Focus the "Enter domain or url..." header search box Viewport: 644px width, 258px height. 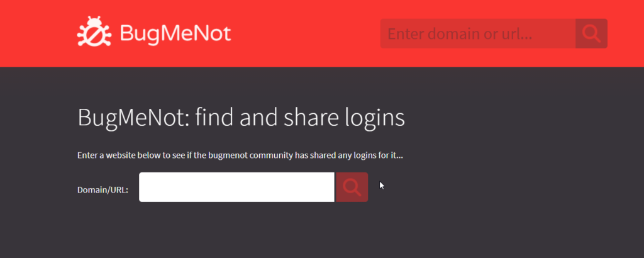(478, 34)
